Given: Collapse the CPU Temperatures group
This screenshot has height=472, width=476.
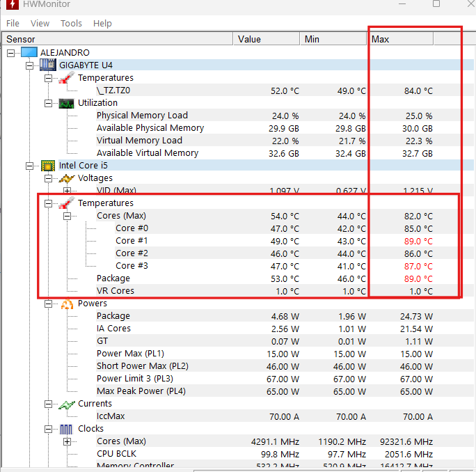Looking at the screenshot, I should click(48, 203).
